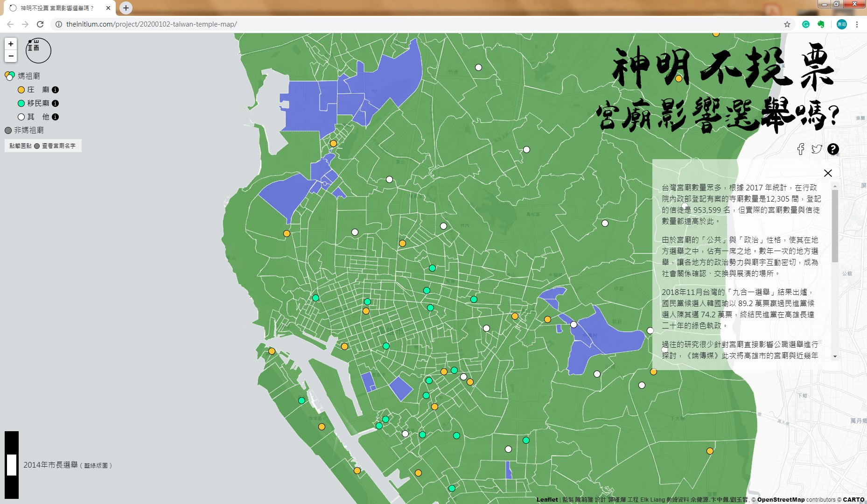The height and width of the screenshot is (504, 867).
Task: Open the info icon beside 移民廟
Action: 55,103
